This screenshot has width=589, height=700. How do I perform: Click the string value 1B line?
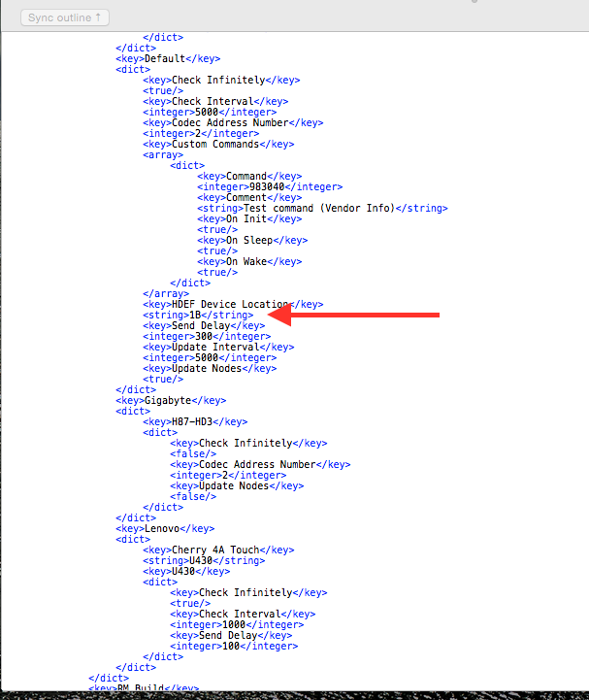click(198, 316)
